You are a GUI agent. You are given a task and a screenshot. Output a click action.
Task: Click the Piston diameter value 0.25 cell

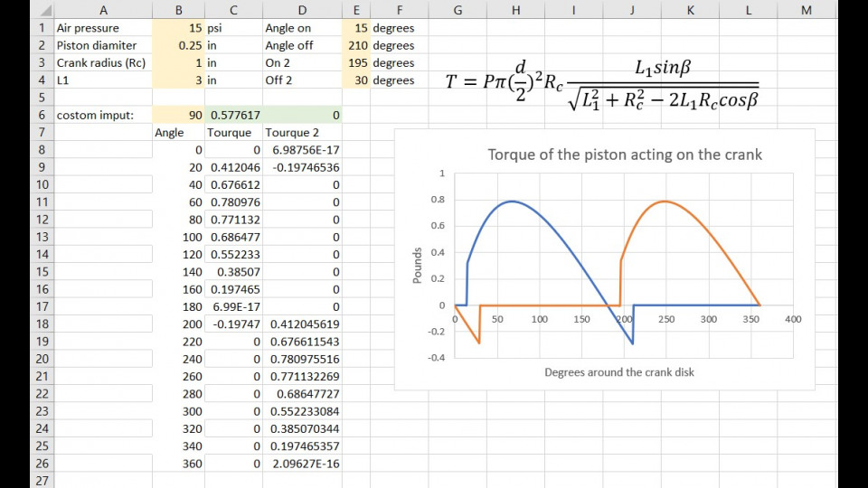178,45
